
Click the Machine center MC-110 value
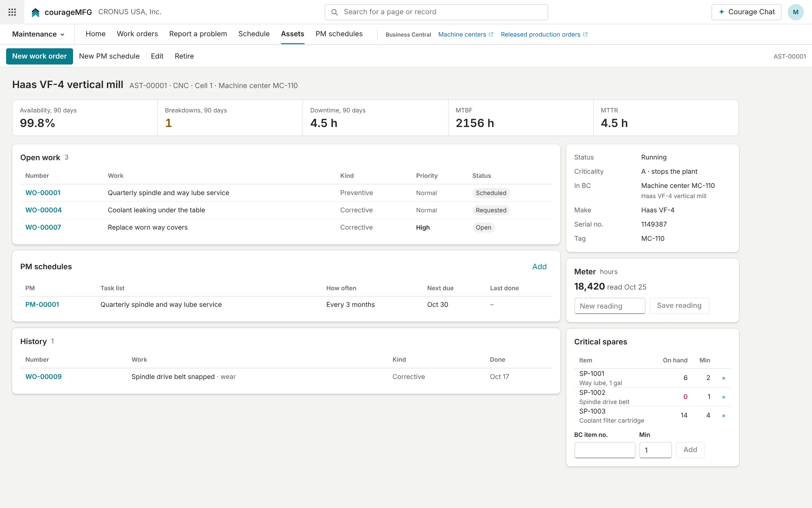point(678,186)
